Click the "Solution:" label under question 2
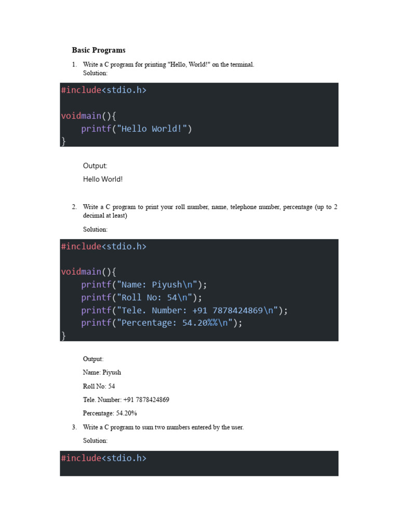The width and height of the screenshot is (399, 532). 95,229
